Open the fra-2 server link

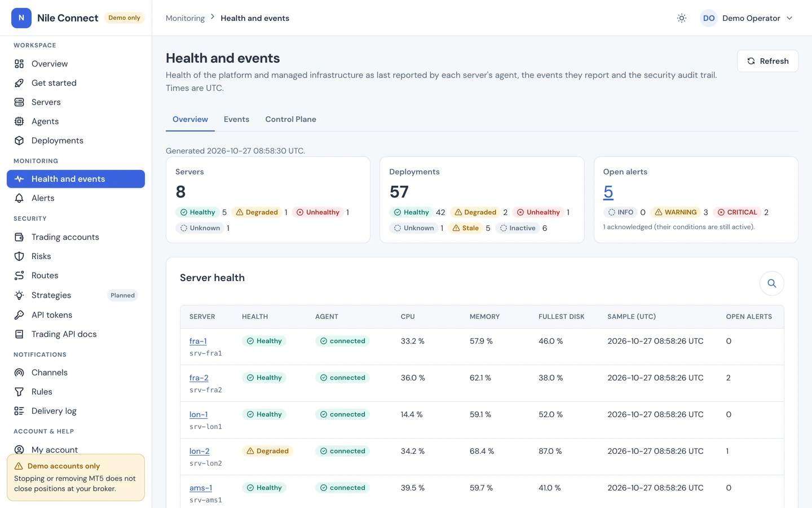coord(198,378)
